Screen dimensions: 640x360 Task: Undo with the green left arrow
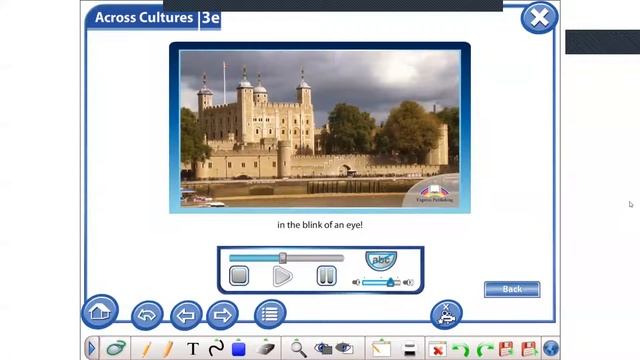[461, 349]
